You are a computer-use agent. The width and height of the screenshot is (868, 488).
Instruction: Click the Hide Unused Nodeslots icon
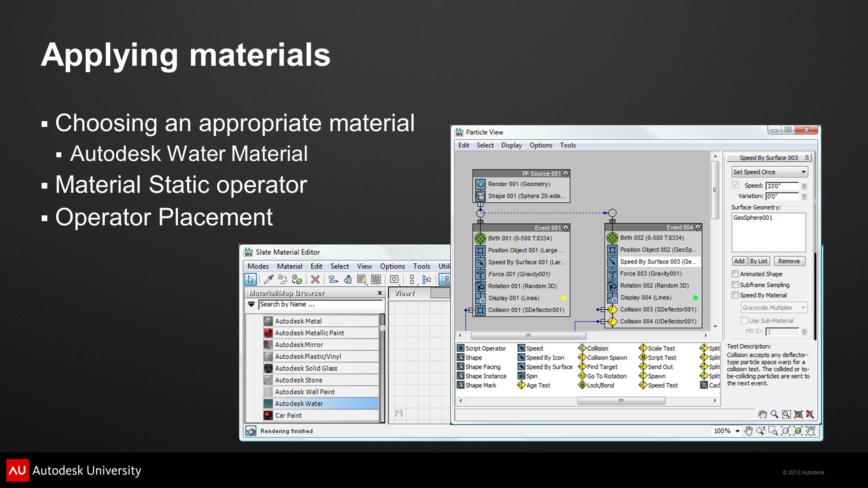click(348, 279)
